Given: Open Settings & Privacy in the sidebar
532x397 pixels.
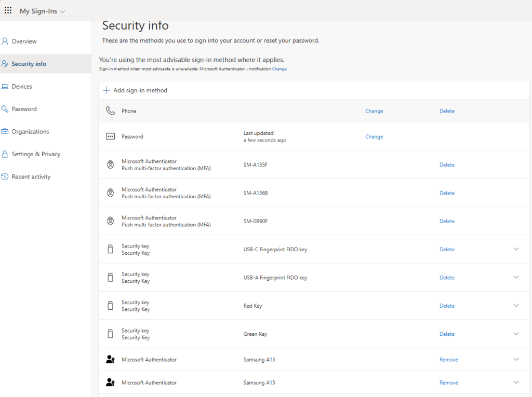Looking at the screenshot, I should [x=46, y=154].
